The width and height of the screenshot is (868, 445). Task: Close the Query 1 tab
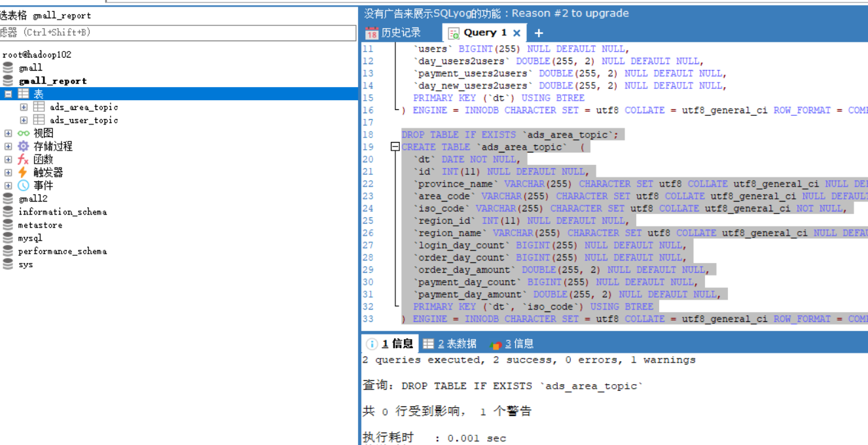tap(516, 33)
